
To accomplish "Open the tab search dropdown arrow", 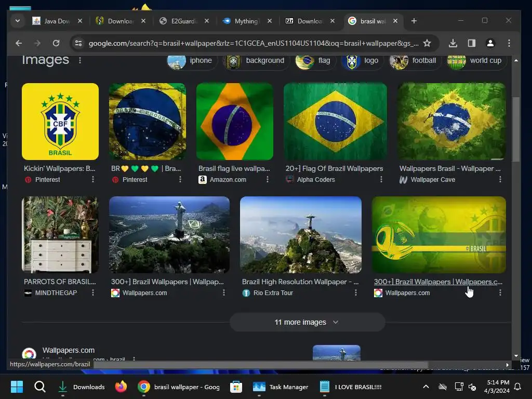I will (x=17, y=21).
